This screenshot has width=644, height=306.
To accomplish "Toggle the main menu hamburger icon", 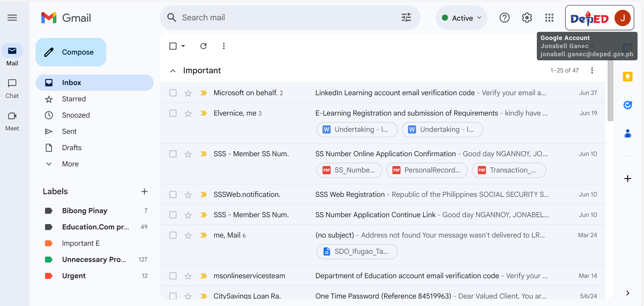I will coord(12,18).
